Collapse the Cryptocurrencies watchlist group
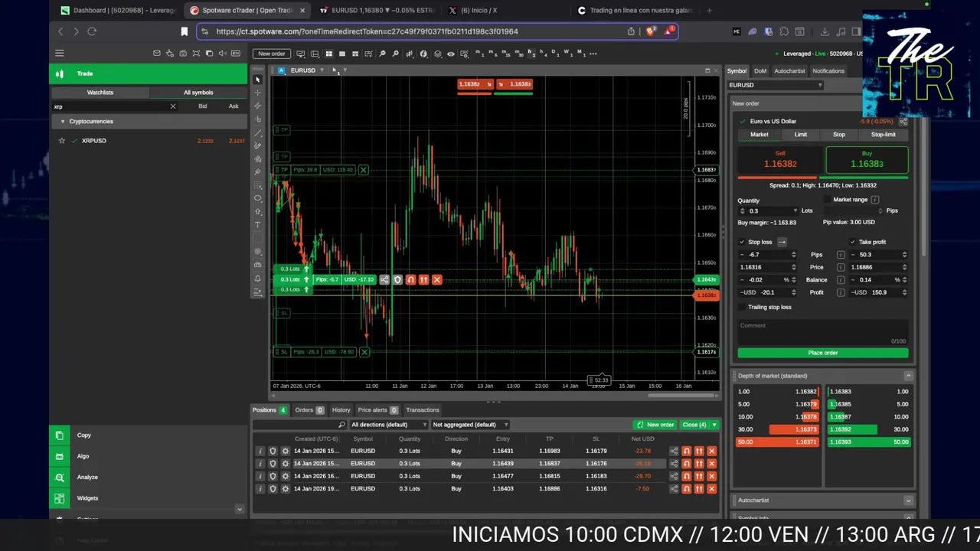This screenshot has height=551, width=980. click(63, 122)
